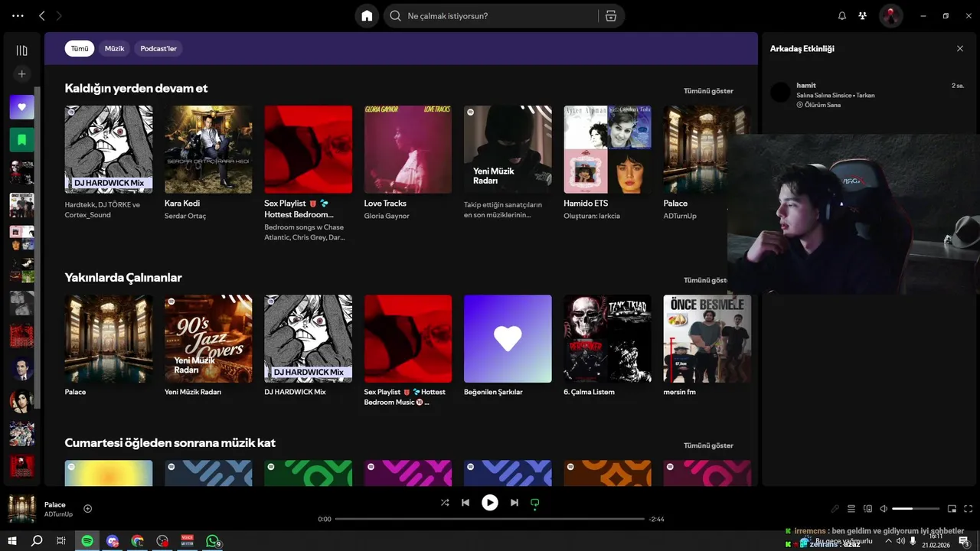Open the Friend Activity people icon
The height and width of the screenshot is (551, 980).
pyautogui.click(x=863, y=16)
